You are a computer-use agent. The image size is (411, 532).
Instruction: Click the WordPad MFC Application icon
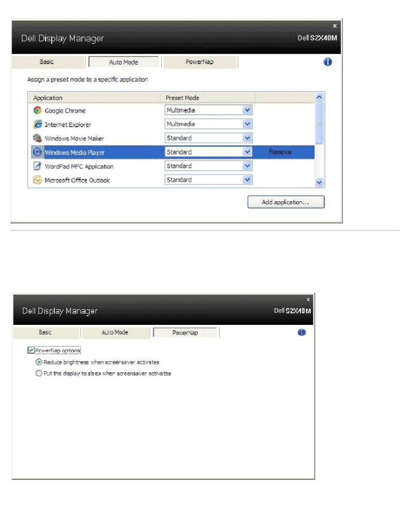click(x=37, y=166)
